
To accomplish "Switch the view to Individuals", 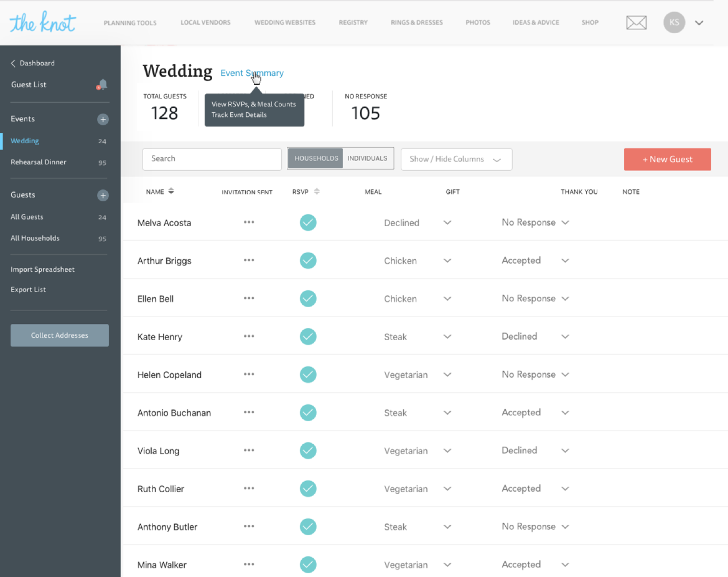I will click(x=367, y=159).
